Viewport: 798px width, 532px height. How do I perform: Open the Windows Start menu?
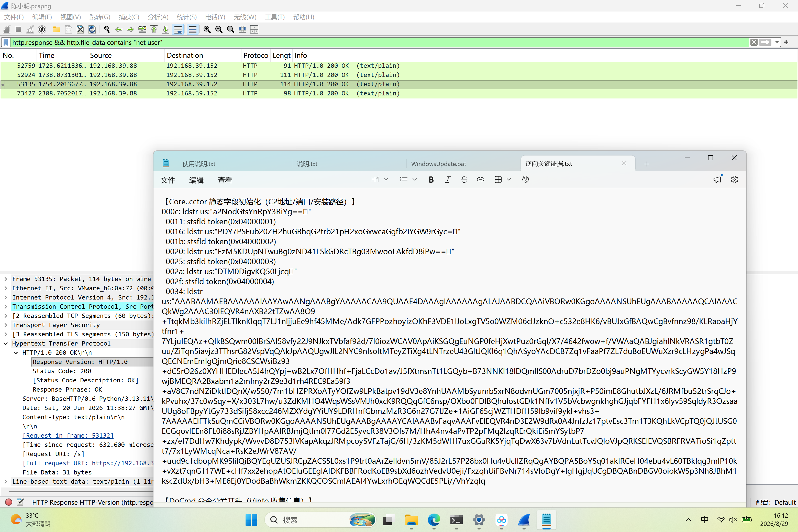(251, 520)
